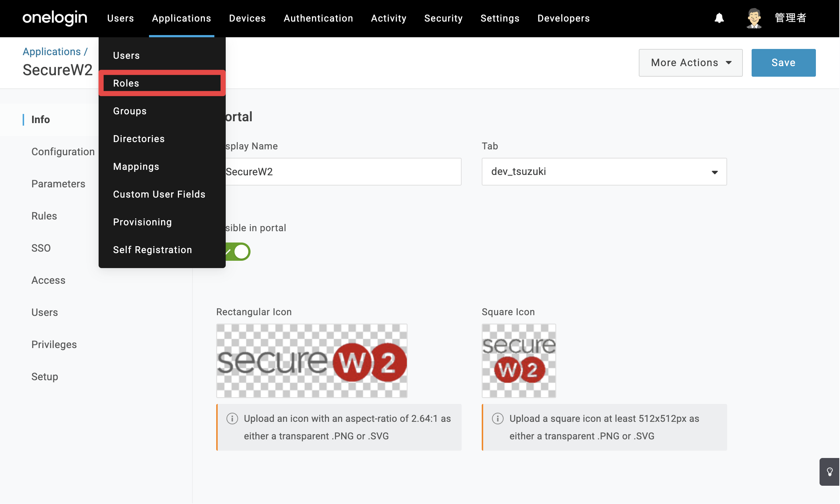This screenshot has height=504, width=840.
Task: Select Groups in the dropdown menu
Action: coord(162,111)
